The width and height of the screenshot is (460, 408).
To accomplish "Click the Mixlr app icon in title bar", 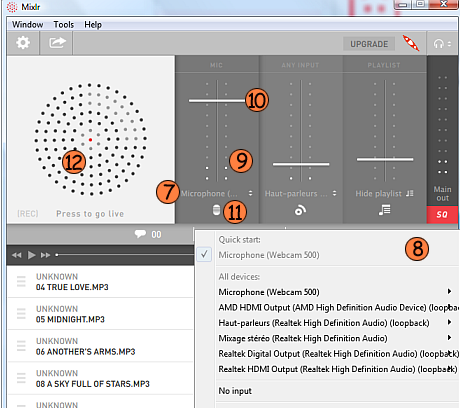I will [x=12, y=7].
